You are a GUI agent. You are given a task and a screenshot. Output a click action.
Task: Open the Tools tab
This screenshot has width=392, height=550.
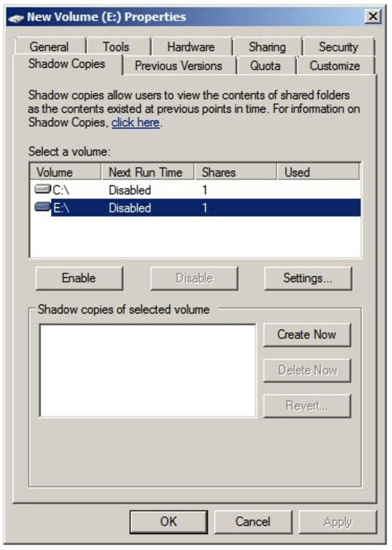coord(117,47)
